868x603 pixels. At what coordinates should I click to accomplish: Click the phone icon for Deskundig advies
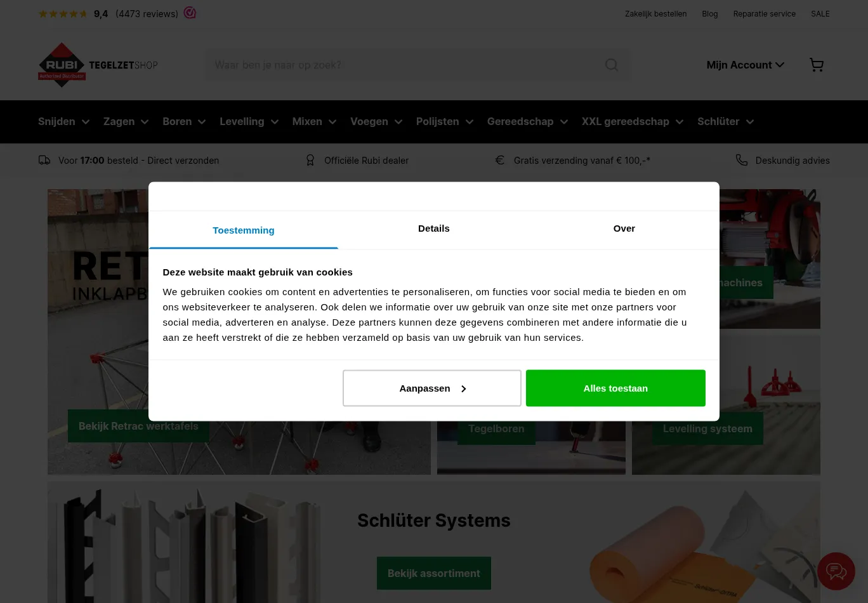pos(741,160)
